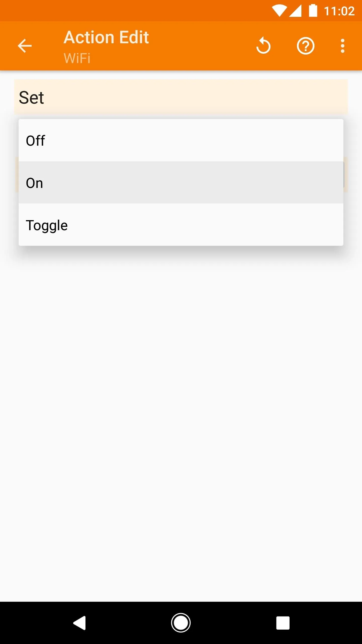
Task: Tap the Set parameter header
Action: pyautogui.click(x=181, y=97)
